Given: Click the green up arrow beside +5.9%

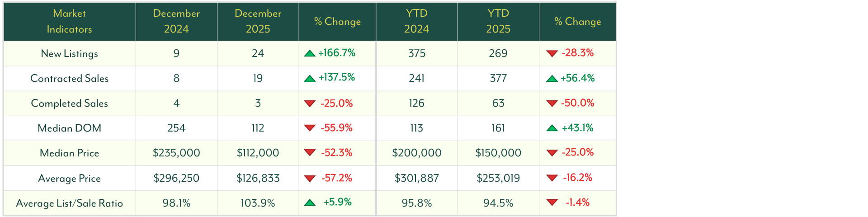Looking at the screenshot, I should (310, 203).
